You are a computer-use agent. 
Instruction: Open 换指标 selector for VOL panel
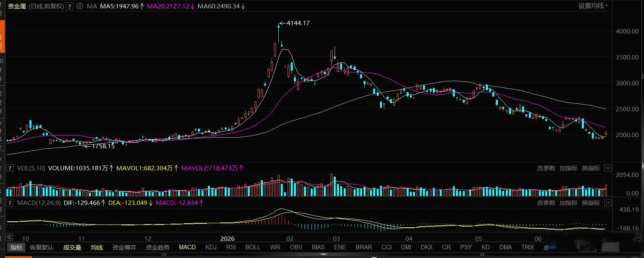(591, 168)
